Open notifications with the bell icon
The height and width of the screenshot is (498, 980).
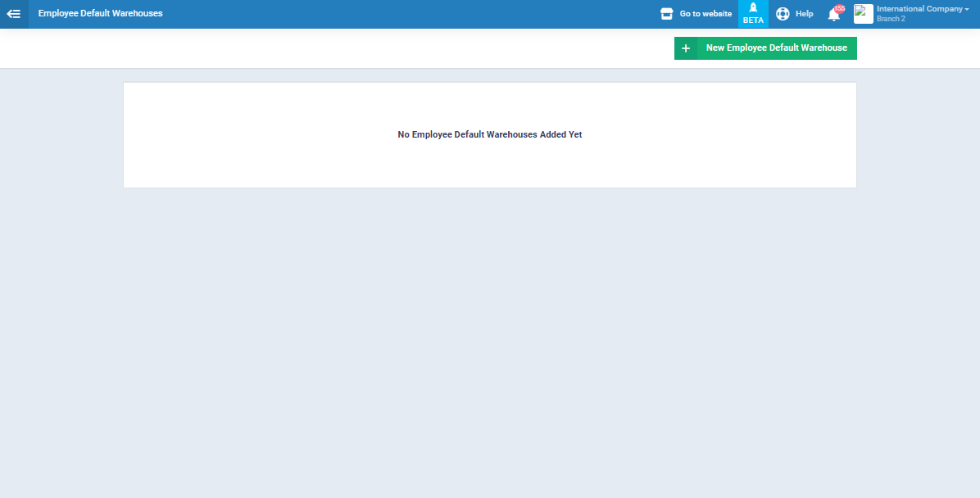[x=833, y=15]
